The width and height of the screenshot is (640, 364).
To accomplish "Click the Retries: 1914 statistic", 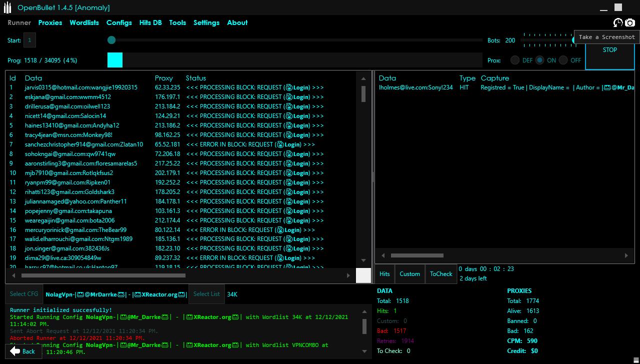I will click(x=395, y=341).
